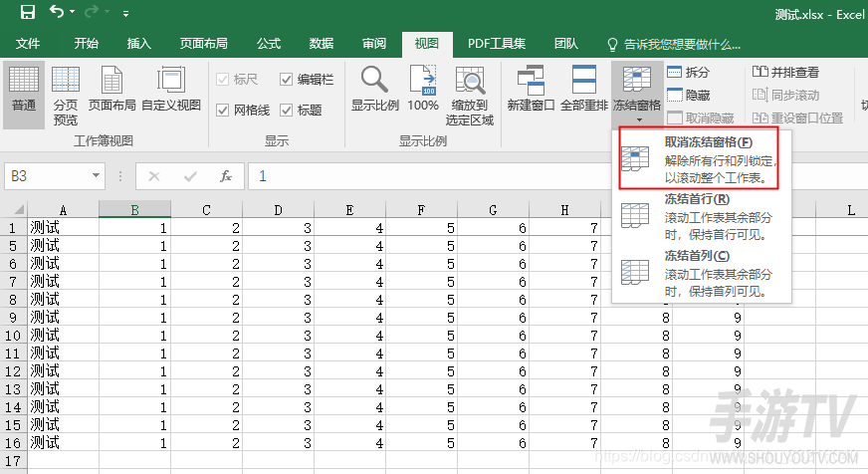Click the confirm checkmark formula bar icon
This screenshot has height=474, width=868.
[x=190, y=176]
